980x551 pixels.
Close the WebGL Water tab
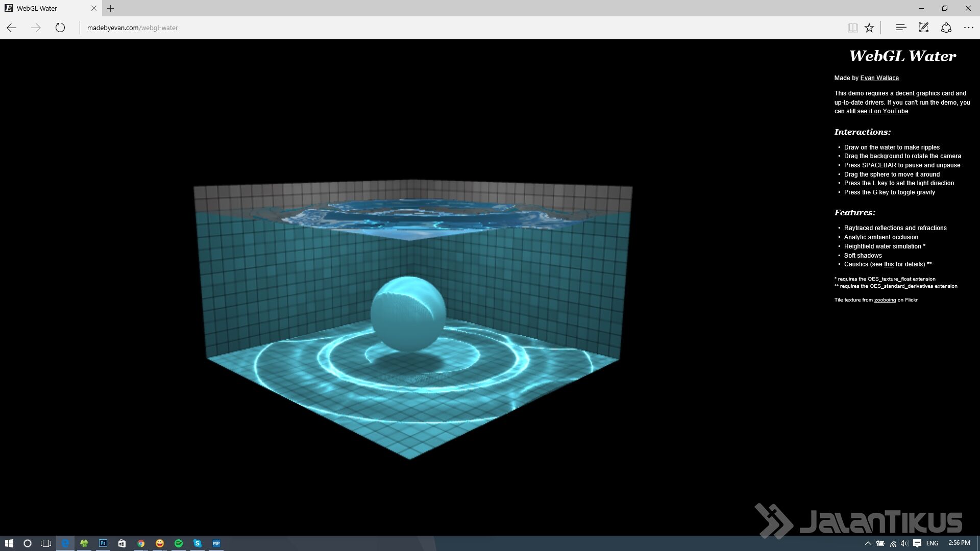click(x=94, y=8)
